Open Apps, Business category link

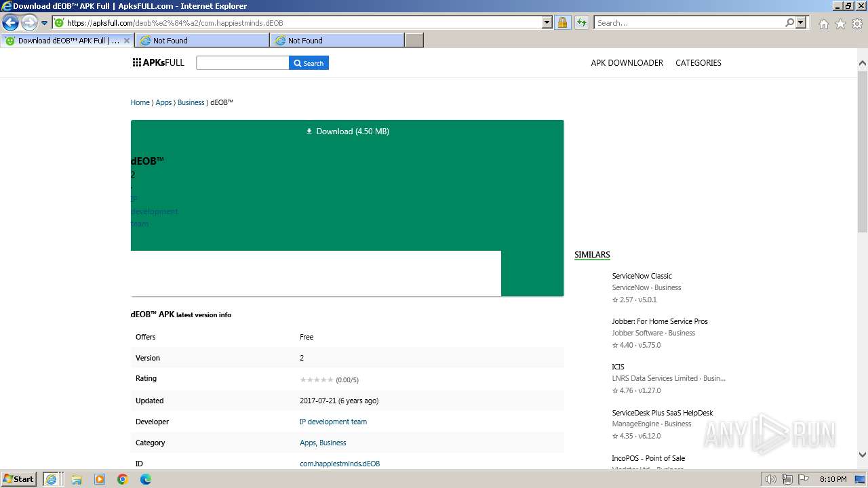point(323,443)
